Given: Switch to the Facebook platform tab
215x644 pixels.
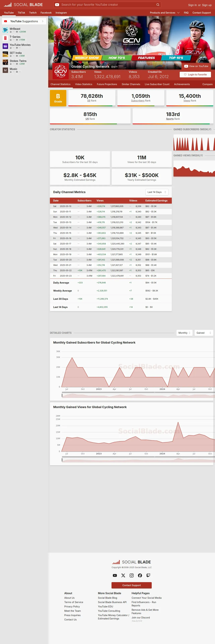Looking at the screenshot, I should (x=46, y=13).
